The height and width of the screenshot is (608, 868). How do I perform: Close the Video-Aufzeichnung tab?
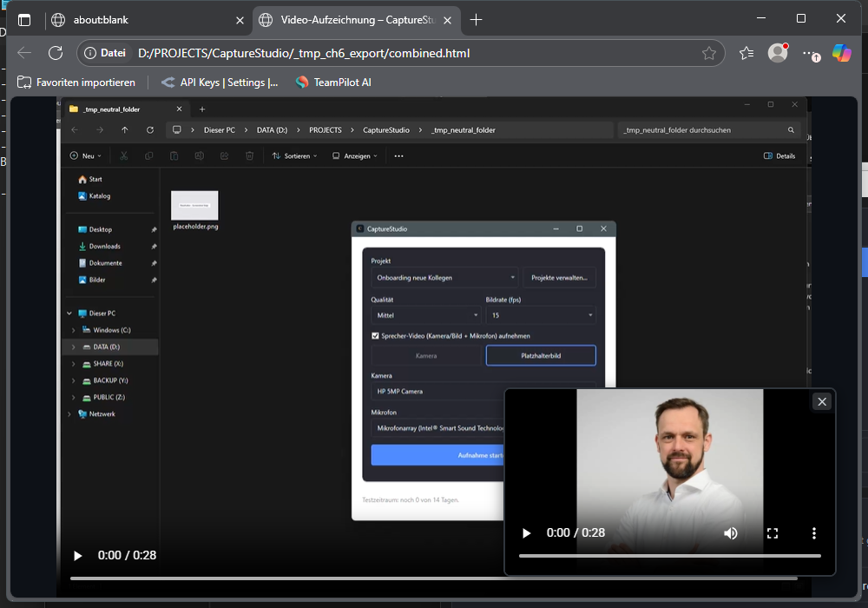(x=447, y=21)
